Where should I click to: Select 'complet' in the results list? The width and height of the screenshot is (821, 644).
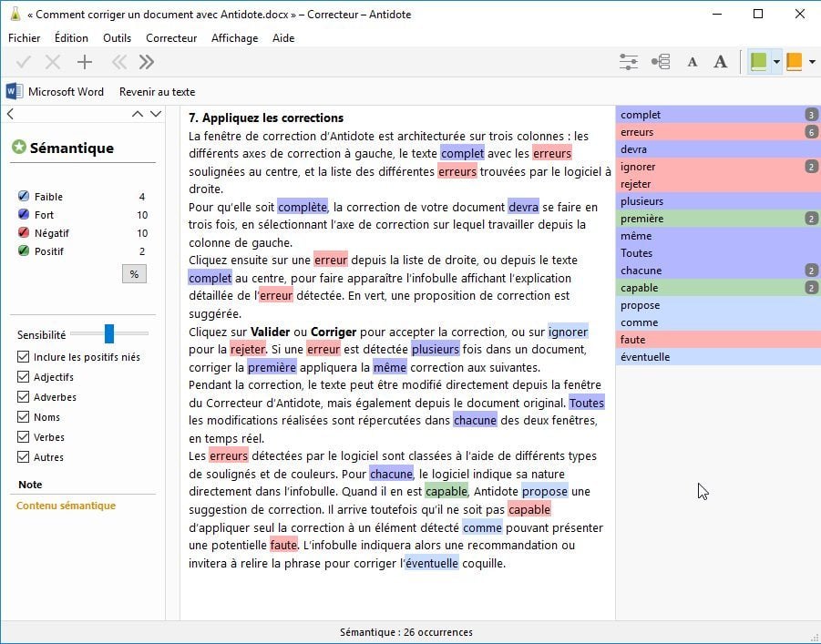pyautogui.click(x=718, y=115)
